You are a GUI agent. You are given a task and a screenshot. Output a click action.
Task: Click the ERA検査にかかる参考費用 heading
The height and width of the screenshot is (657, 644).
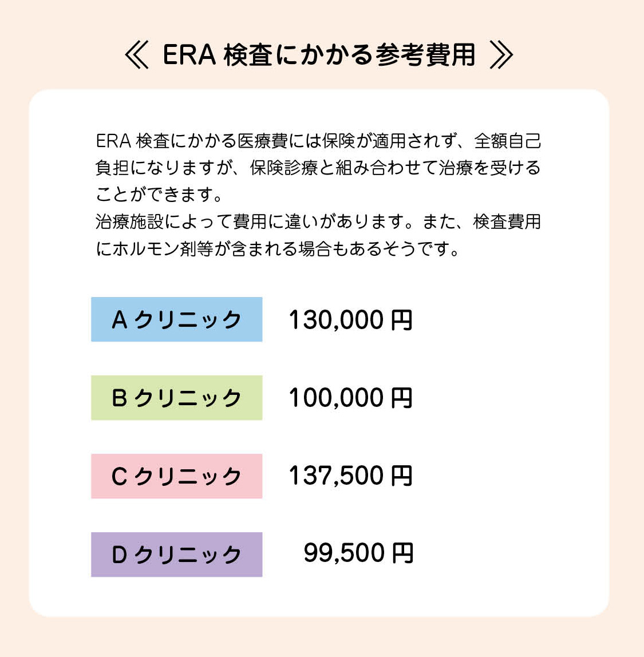[x=319, y=56]
